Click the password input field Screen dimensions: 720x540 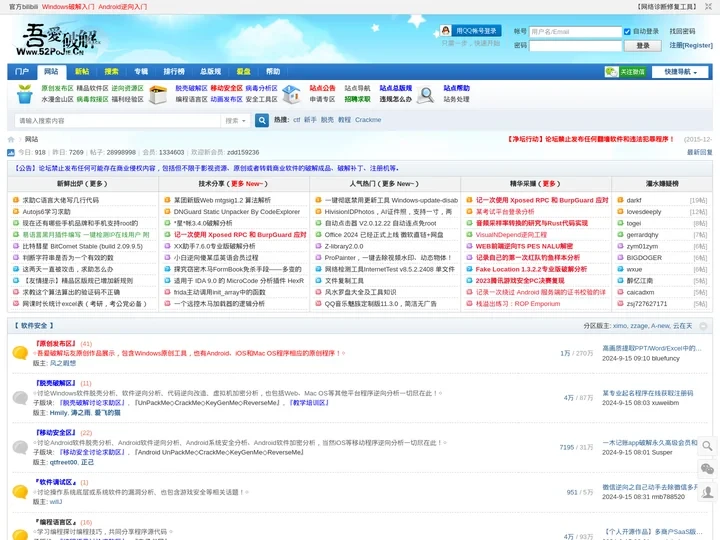coord(575,45)
